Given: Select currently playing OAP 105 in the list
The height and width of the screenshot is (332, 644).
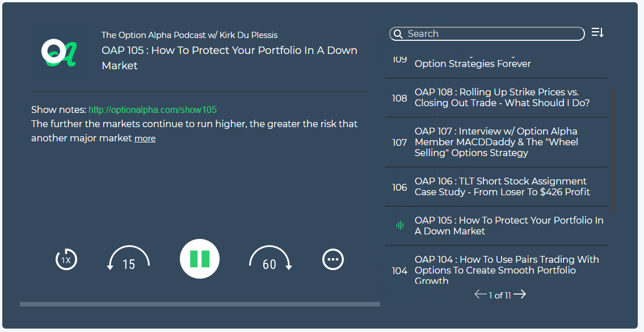Looking at the screenshot, I should [x=496, y=226].
